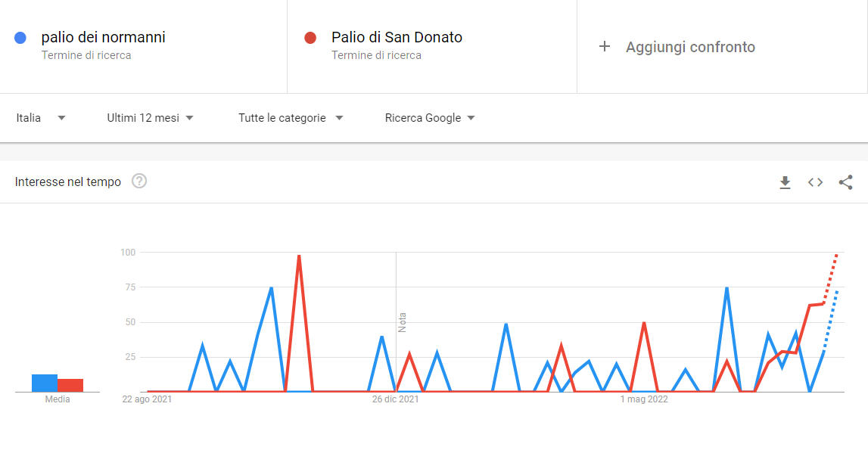Click Aggiungi confronto to add a term
Screen dimensions: 868x450
pos(690,47)
